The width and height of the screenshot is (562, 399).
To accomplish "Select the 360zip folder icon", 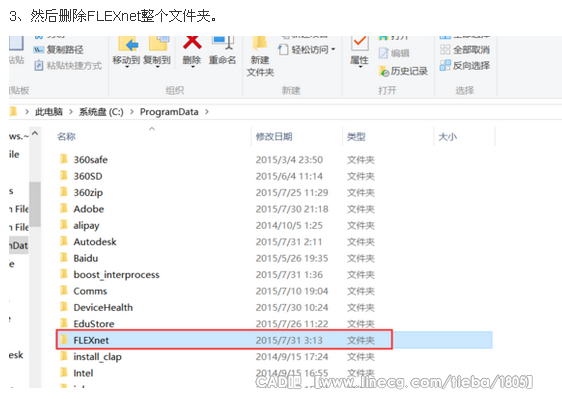I will [64, 192].
